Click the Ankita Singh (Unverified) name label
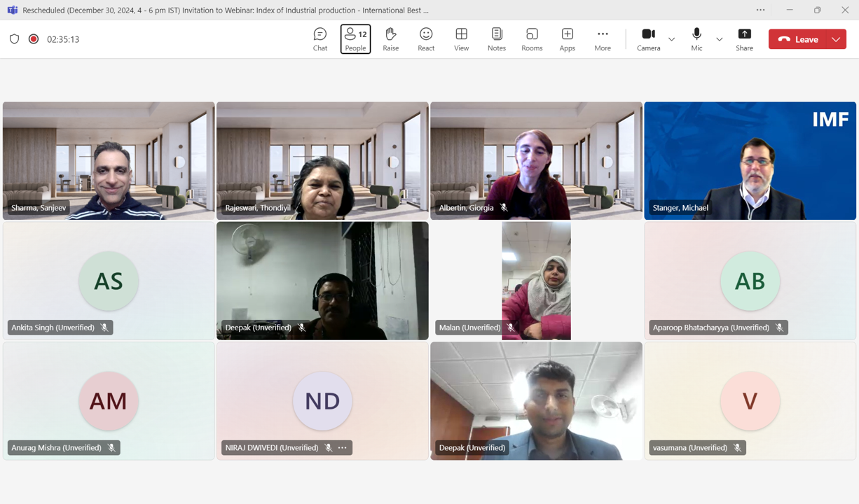859x504 pixels. click(53, 328)
